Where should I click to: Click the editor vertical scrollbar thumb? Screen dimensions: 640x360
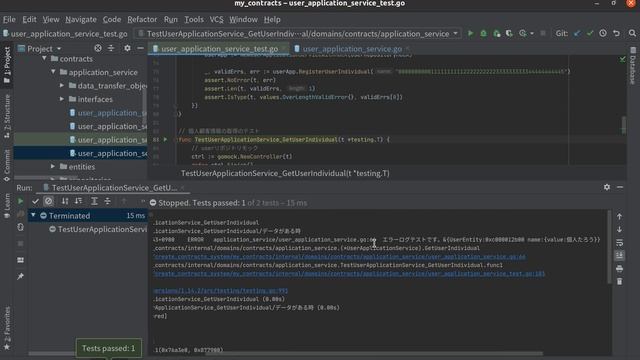[624, 124]
